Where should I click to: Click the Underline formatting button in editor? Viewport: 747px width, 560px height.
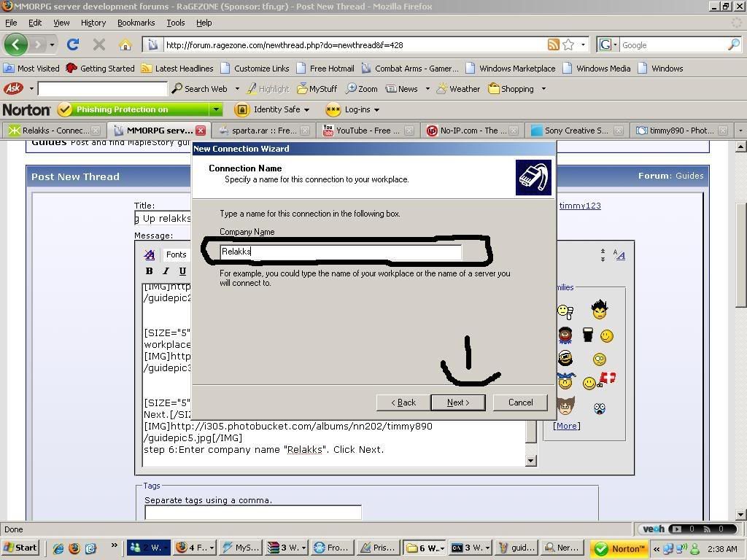tap(182, 271)
